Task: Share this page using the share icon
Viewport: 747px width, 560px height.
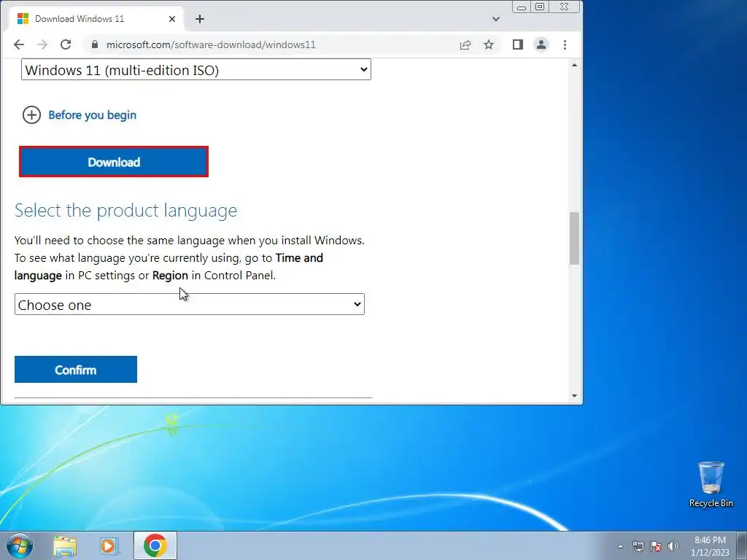Action: tap(465, 44)
